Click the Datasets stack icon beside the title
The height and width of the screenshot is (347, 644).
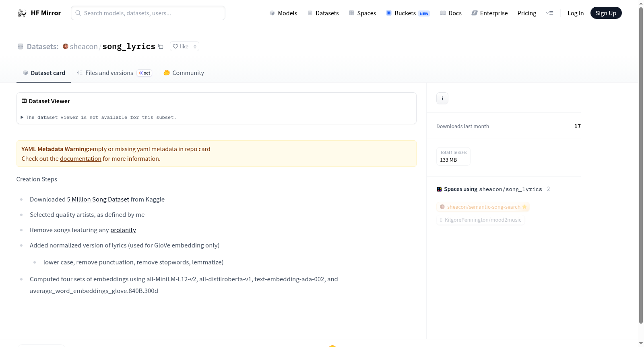tap(21, 46)
